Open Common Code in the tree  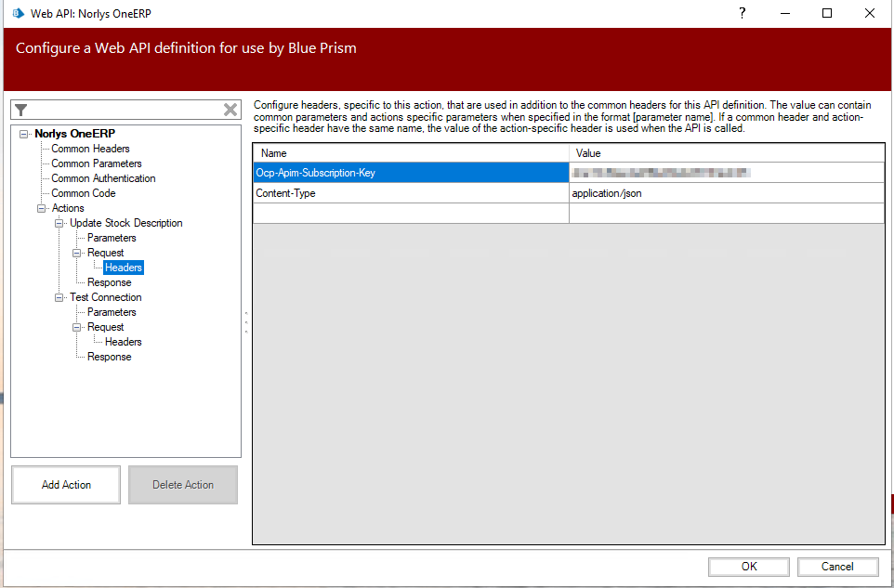point(83,193)
